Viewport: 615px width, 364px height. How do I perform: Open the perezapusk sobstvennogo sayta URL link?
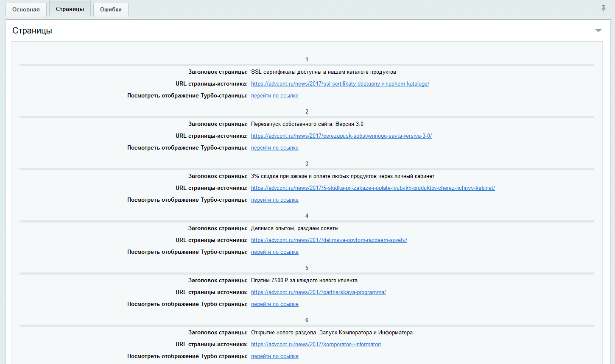pyautogui.click(x=341, y=136)
